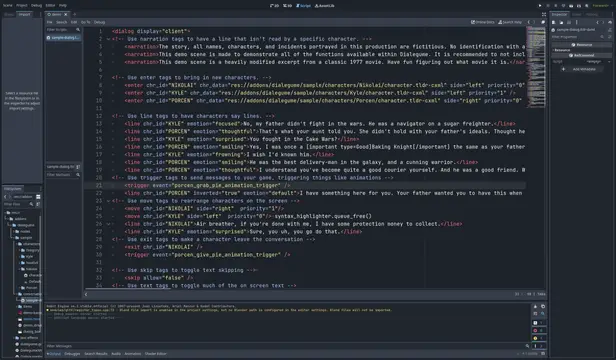Collapse the sample folder in FileSystem

tap(13, 238)
